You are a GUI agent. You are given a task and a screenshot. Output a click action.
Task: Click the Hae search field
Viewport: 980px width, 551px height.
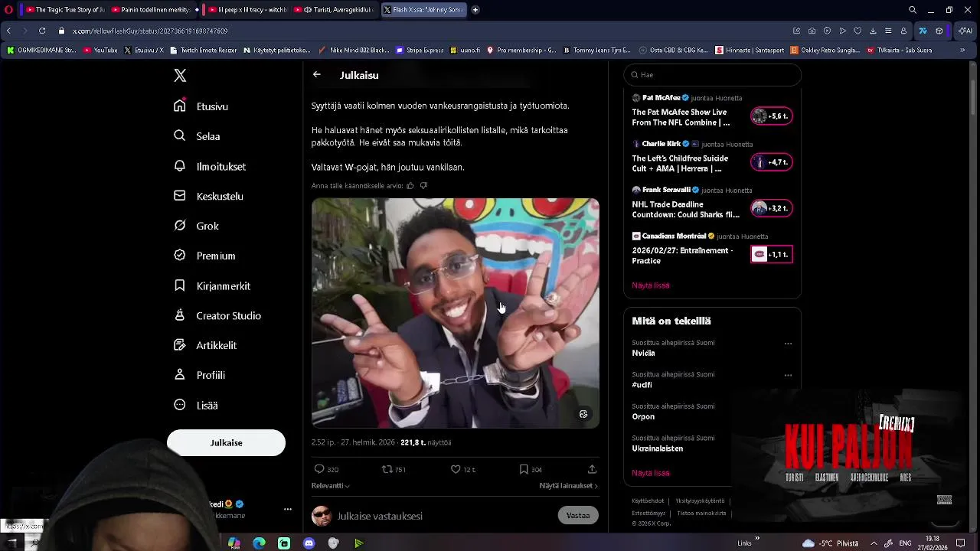(712, 75)
